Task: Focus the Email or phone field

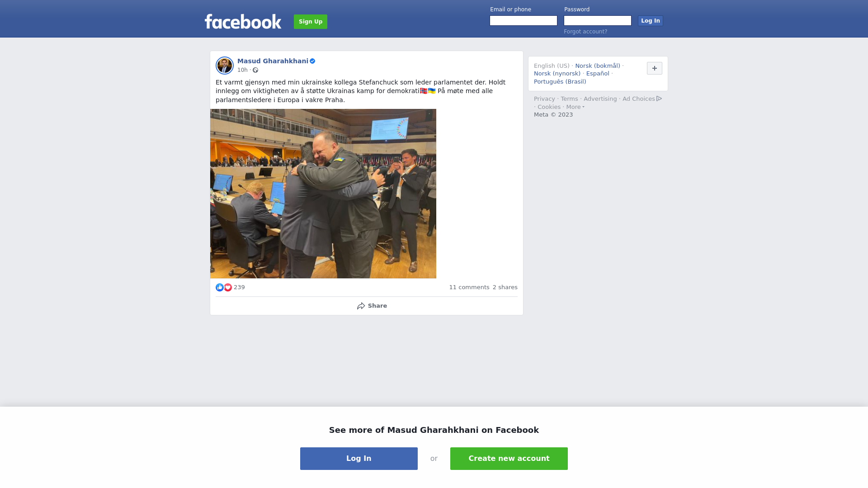Action: (524, 21)
